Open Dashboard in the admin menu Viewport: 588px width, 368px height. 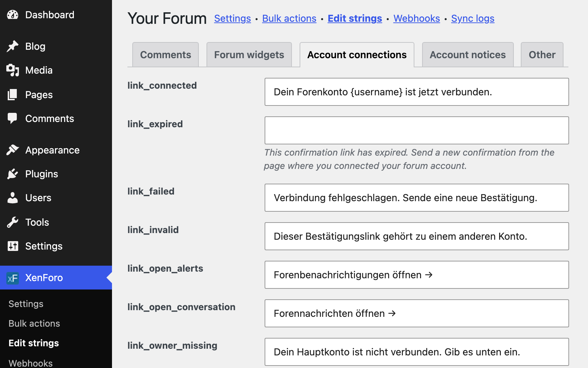[56, 15]
